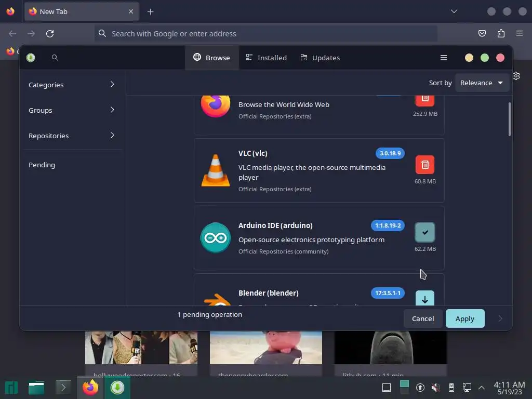
Task: Click the VLC 3.0.18-9 version badge
Action: point(390,153)
